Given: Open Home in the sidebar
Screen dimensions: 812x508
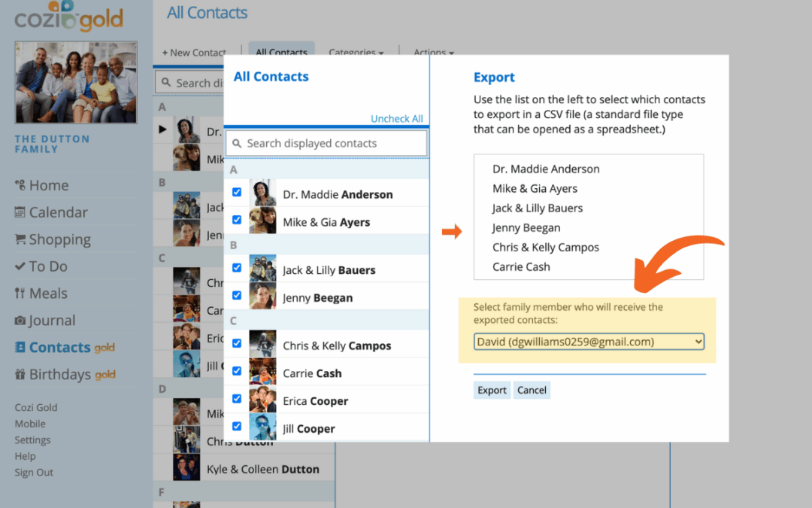Looking at the screenshot, I should 49,185.
